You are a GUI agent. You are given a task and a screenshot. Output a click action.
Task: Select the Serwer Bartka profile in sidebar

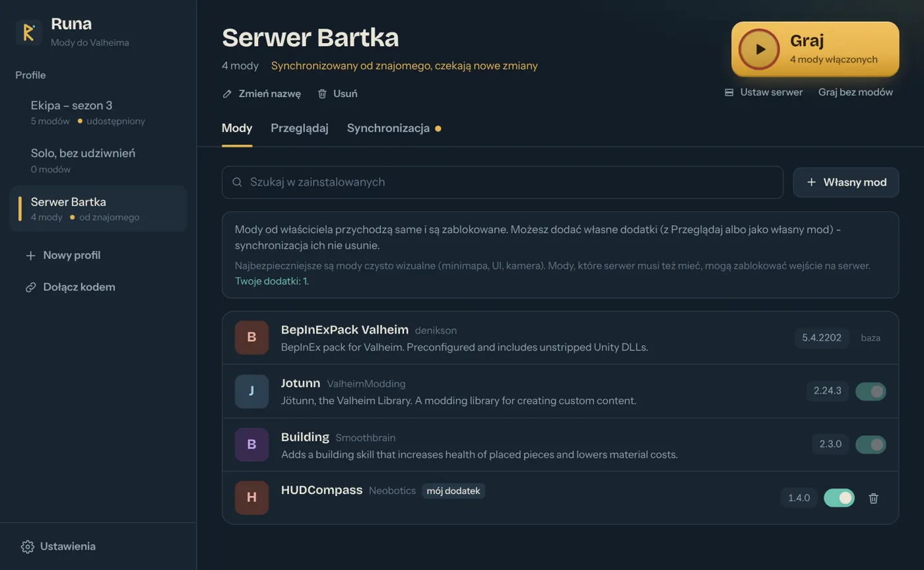point(98,209)
